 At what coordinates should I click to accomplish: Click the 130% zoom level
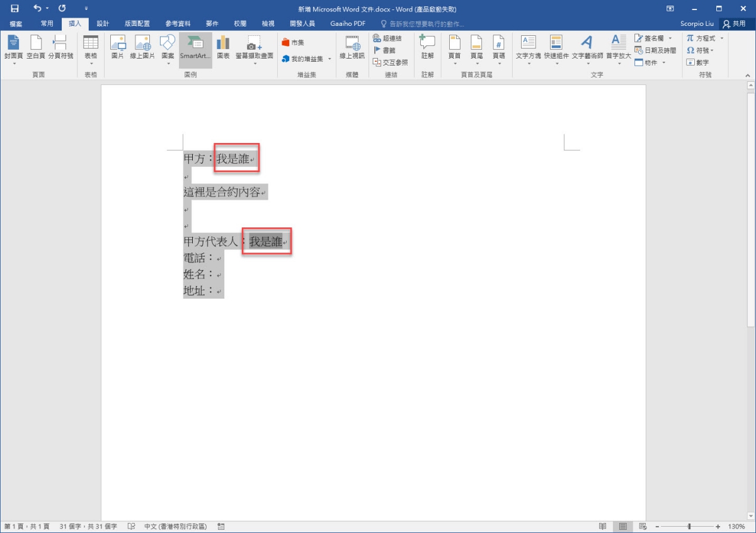pos(736,526)
